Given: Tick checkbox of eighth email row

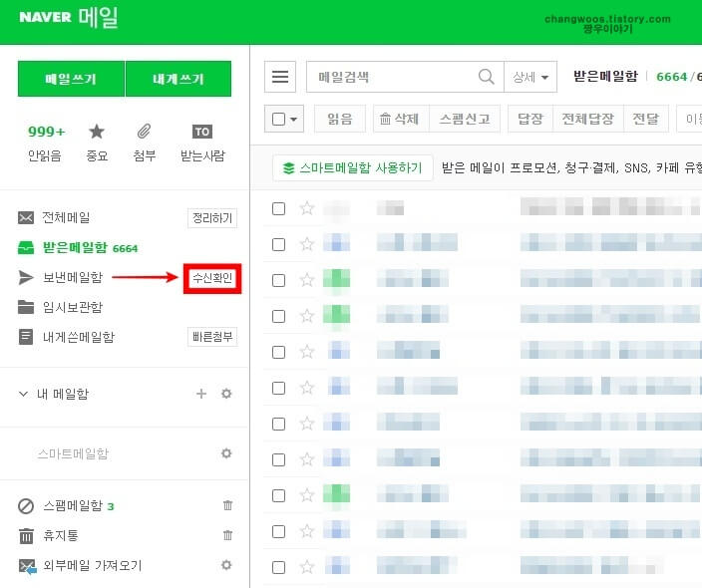Looking at the screenshot, I should coord(278,459).
